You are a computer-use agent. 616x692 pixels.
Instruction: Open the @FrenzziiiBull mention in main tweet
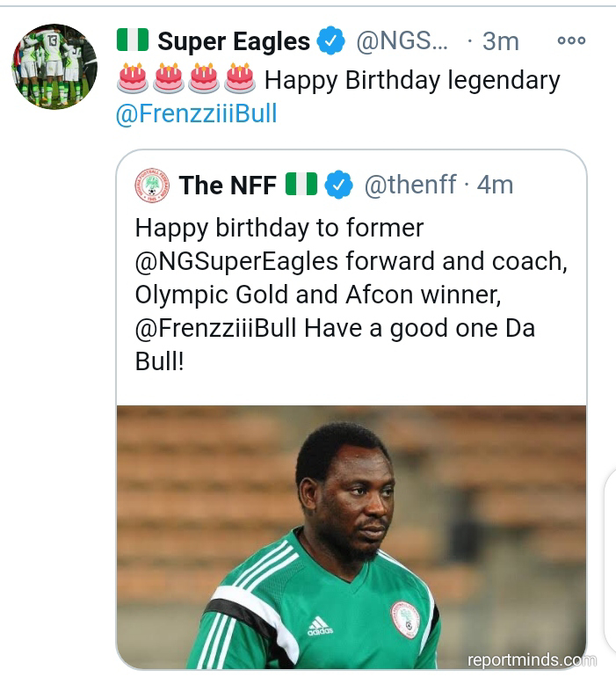[196, 115]
